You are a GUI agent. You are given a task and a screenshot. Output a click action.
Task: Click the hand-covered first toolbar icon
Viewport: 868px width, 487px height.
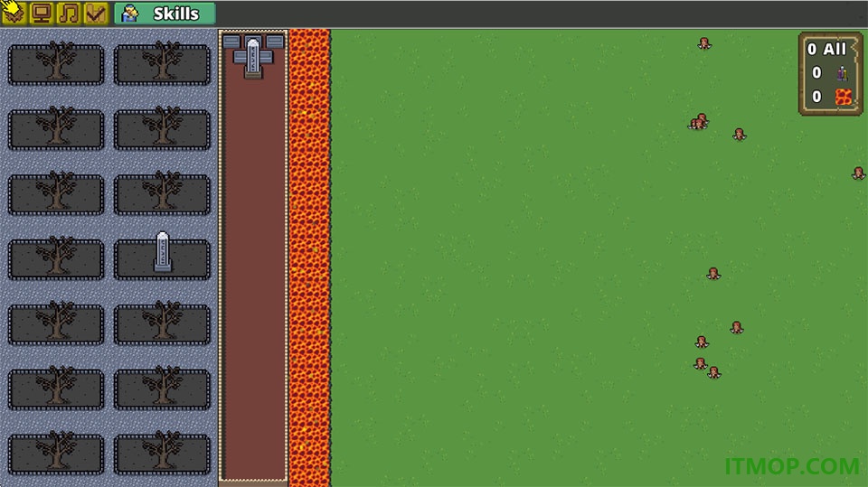(x=14, y=12)
